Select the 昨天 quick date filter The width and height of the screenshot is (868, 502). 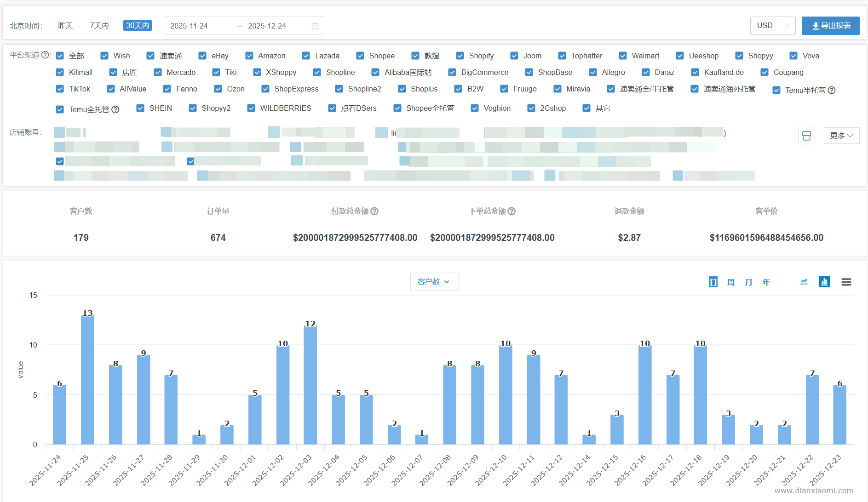tap(66, 26)
